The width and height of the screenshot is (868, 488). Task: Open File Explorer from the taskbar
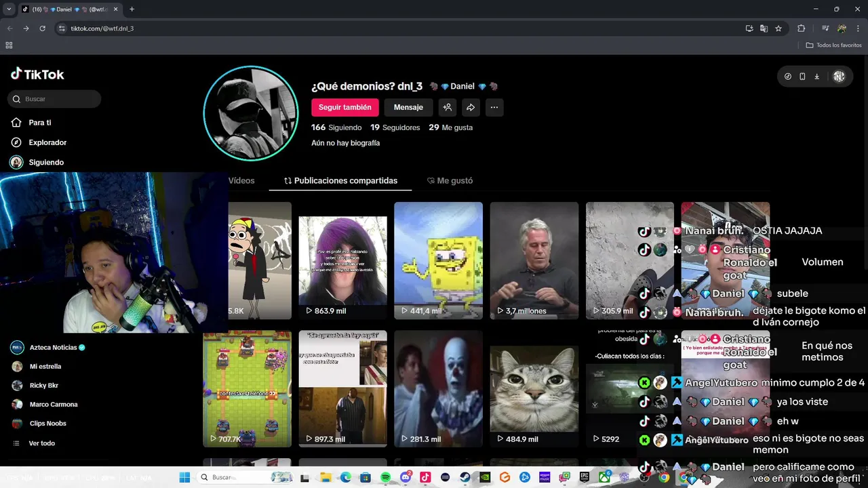click(325, 477)
